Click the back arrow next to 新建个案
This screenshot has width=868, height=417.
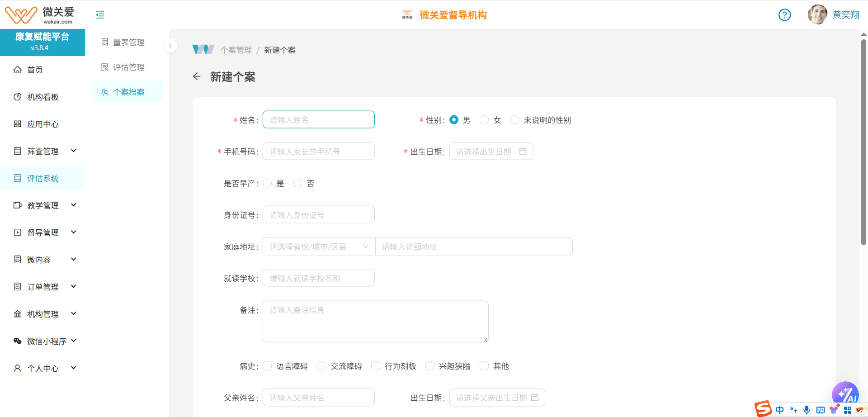coord(197,76)
